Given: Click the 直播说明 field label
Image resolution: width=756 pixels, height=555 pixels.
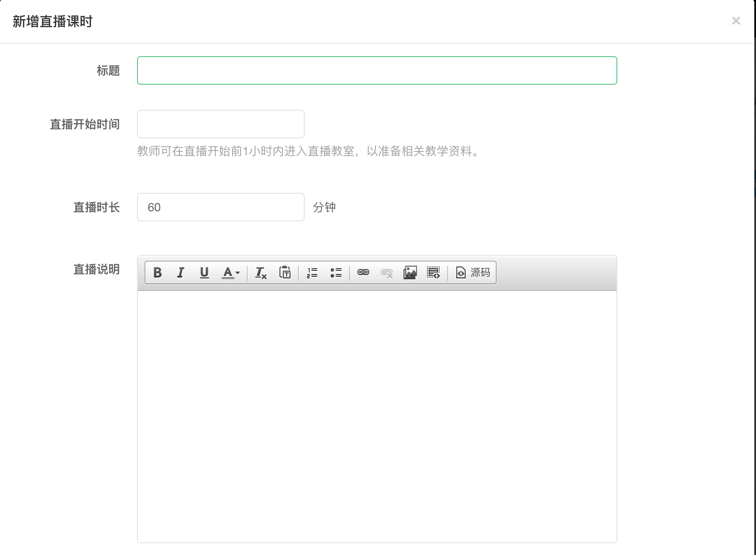Looking at the screenshot, I should 96,270.
